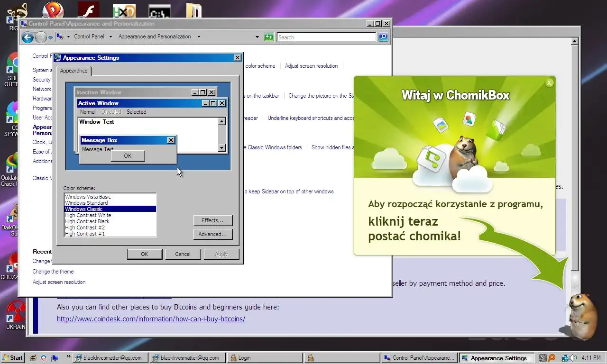Select High Contrast #2 color scheme
Image resolution: width=607 pixels, height=364 pixels.
[110, 227]
